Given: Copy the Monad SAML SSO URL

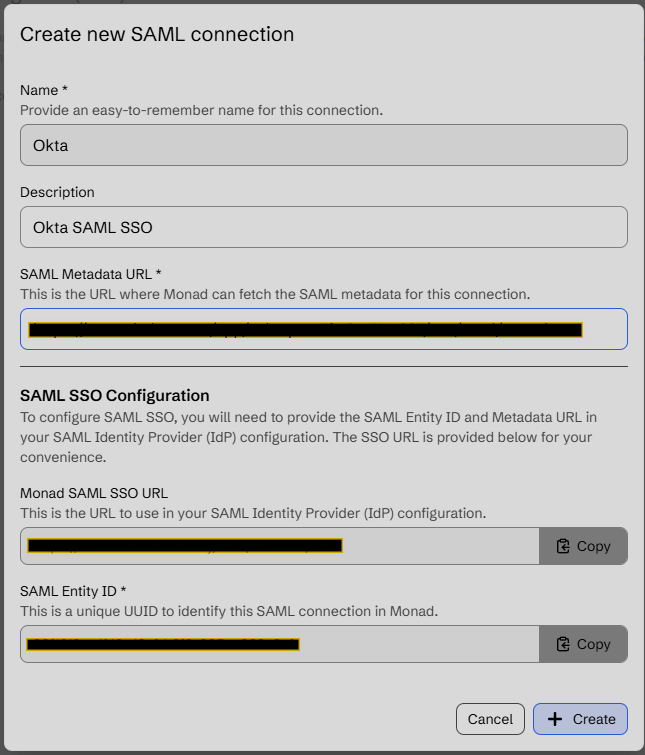Looking at the screenshot, I should click(x=583, y=546).
